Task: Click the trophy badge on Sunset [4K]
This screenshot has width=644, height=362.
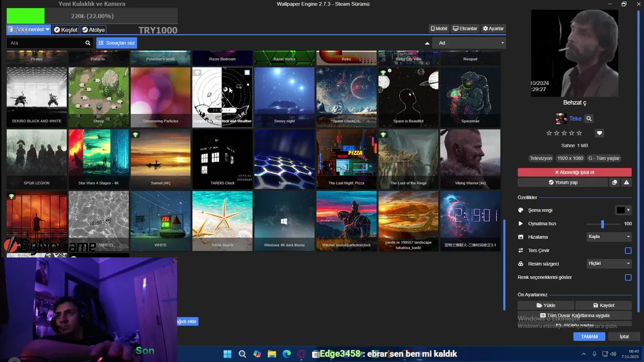Action: click(136, 135)
